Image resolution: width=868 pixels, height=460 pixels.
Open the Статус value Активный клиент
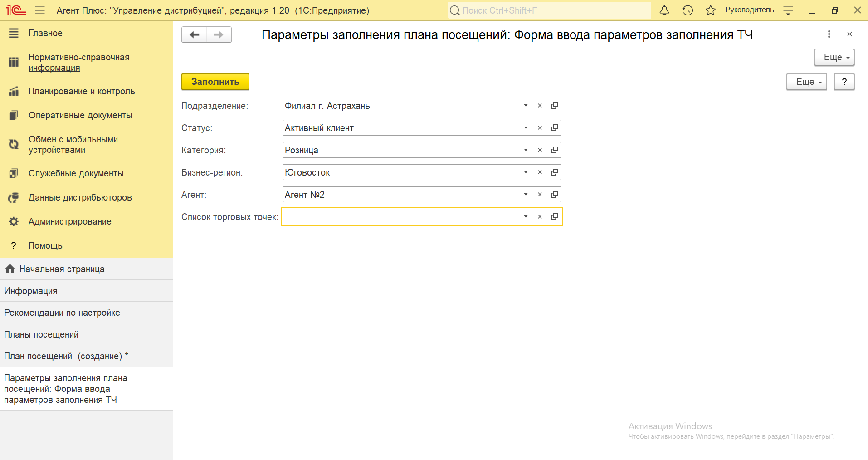pos(554,128)
